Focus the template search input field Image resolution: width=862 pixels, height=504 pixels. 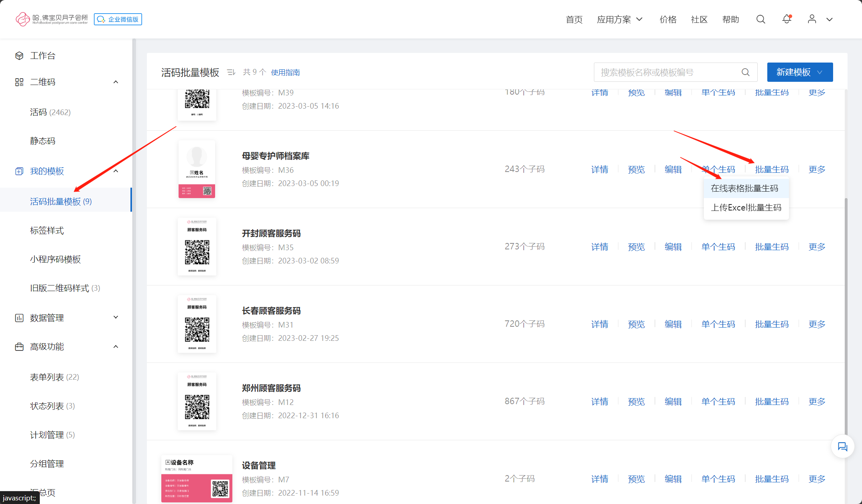pyautogui.click(x=675, y=72)
